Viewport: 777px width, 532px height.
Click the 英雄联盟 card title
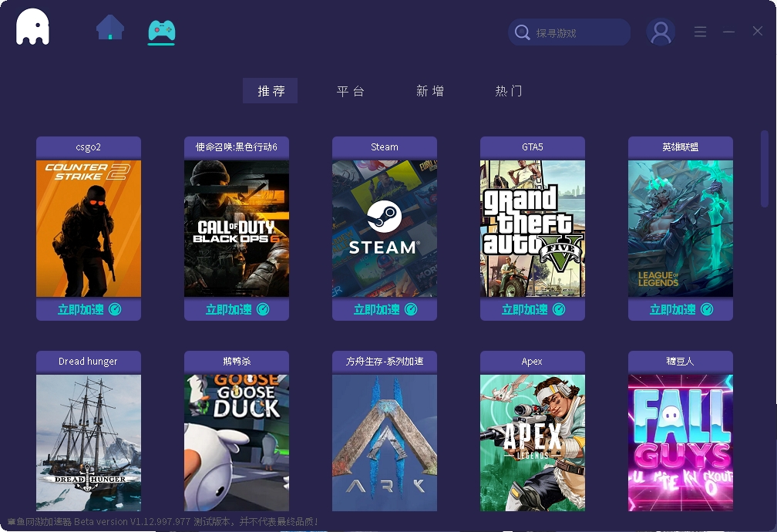[681, 147]
